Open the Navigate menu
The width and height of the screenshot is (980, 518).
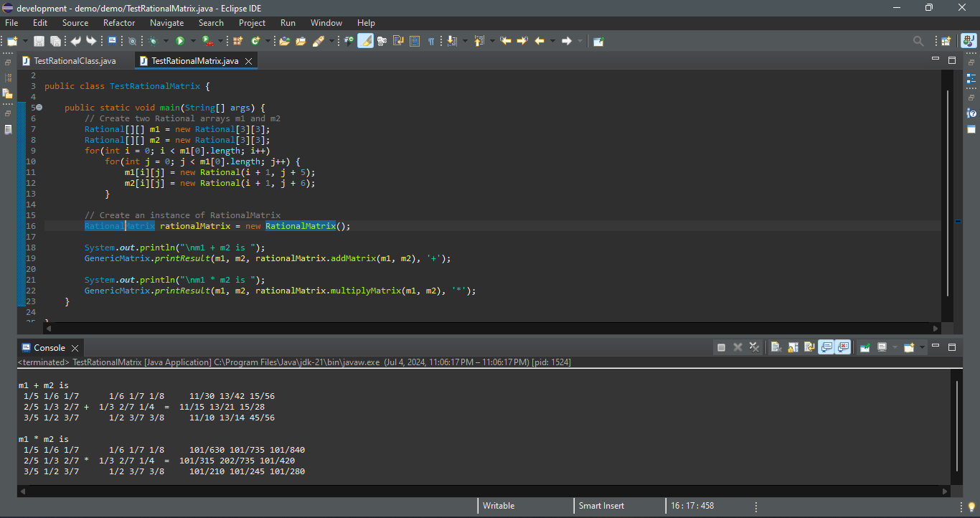point(166,23)
